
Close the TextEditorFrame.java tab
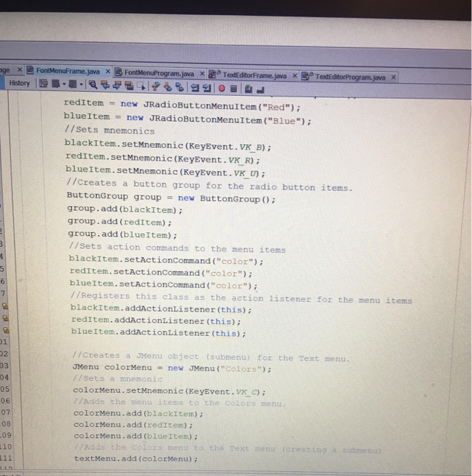(294, 75)
